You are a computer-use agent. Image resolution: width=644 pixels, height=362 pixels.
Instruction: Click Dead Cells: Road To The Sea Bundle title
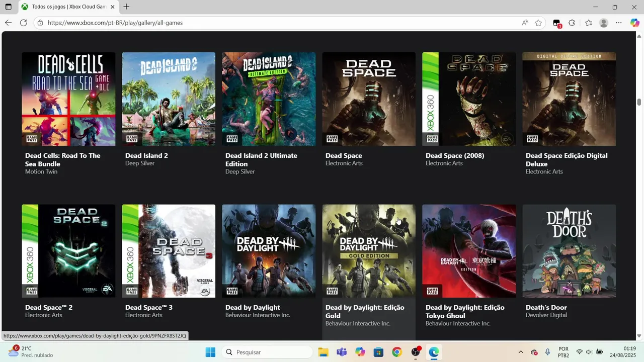click(63, 160)
